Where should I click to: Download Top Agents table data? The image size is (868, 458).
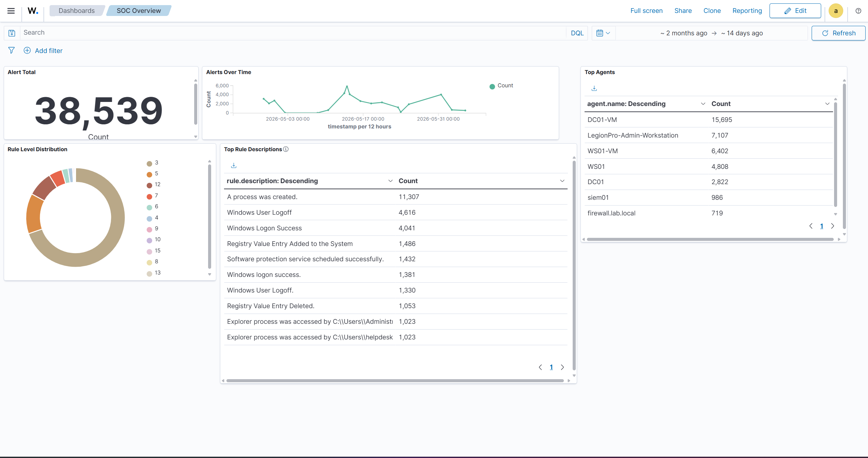(x=594, y=88)
